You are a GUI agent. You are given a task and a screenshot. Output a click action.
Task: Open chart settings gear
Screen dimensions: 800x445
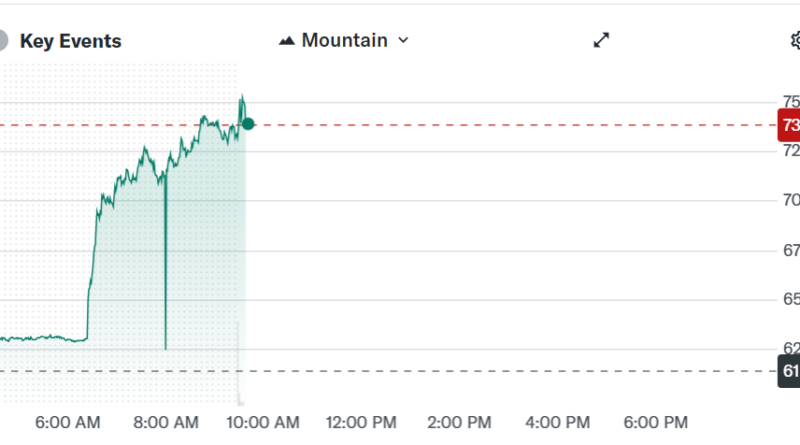pyautogui.click(x=795, y=41)
